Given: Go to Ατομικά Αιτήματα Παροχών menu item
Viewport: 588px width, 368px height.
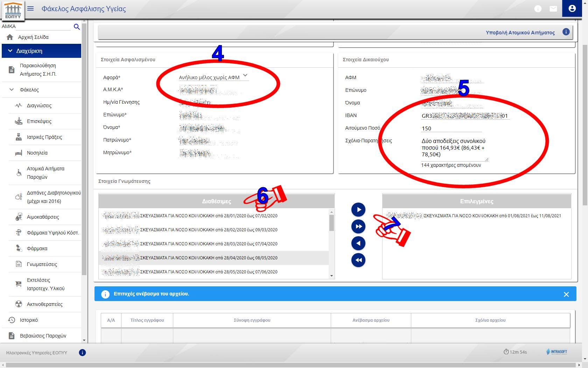Looking at the screenshot, I should [45, 173].
